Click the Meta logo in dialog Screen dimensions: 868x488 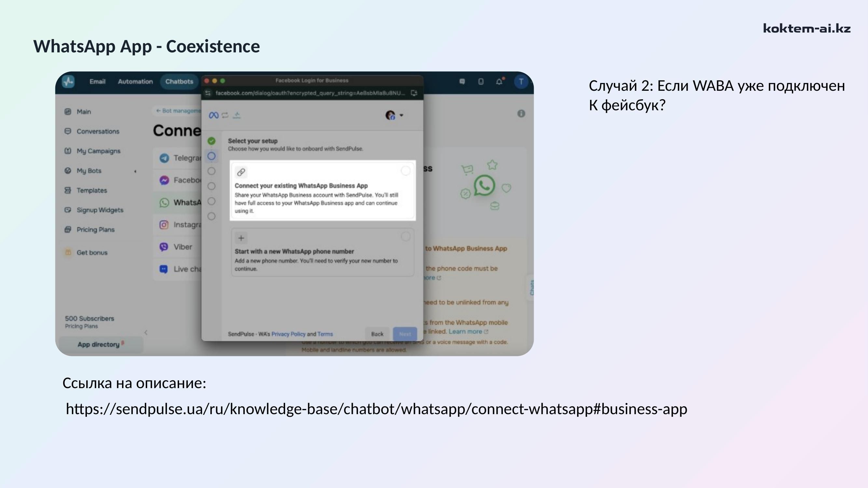[214, 115]
